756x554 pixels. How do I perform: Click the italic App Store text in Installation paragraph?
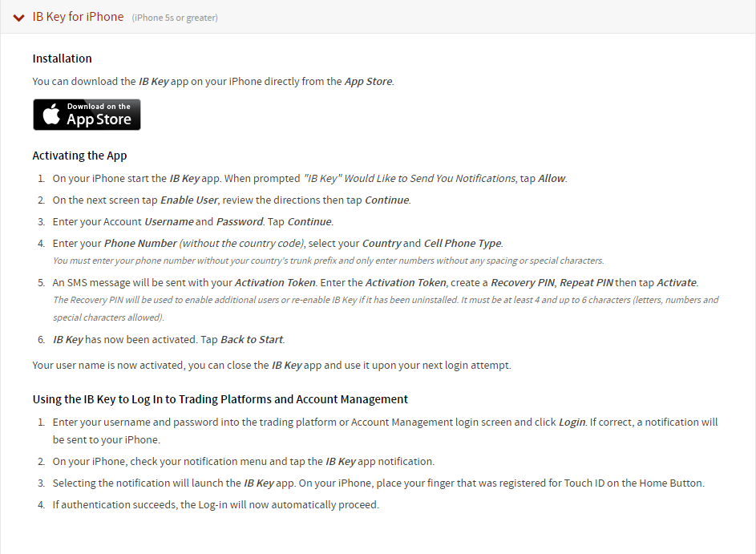pyautogui.click(x=368, y=82)
